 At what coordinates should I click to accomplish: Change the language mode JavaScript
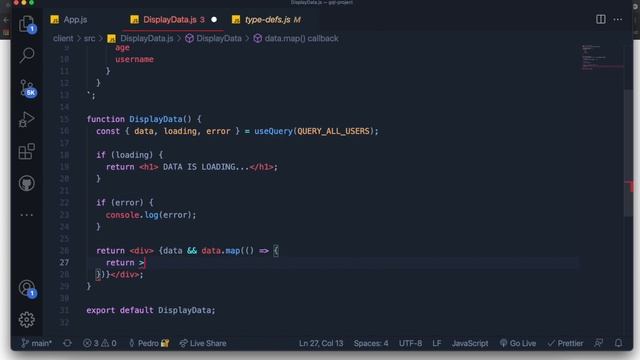[x=470, y=343]
